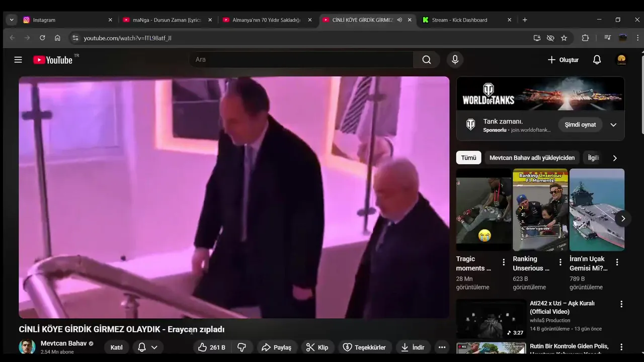Share the video via Paylaş

coord(277,347)
